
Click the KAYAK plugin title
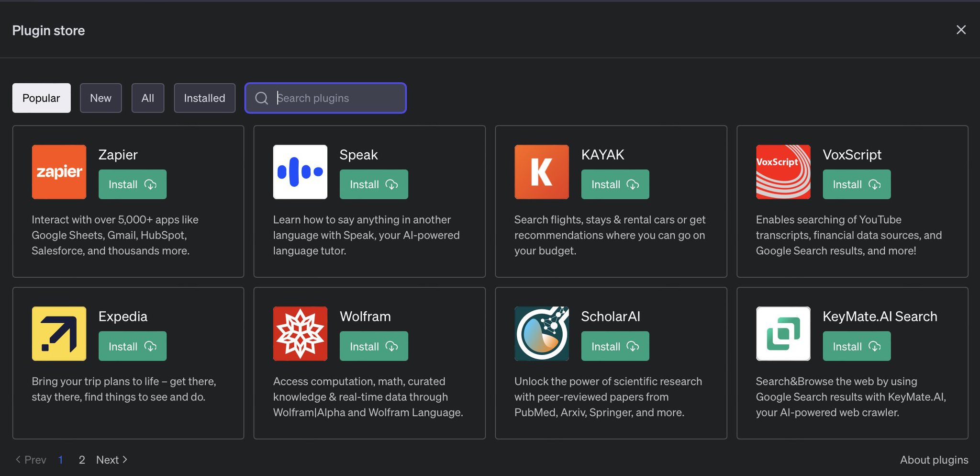pos(602,155)
